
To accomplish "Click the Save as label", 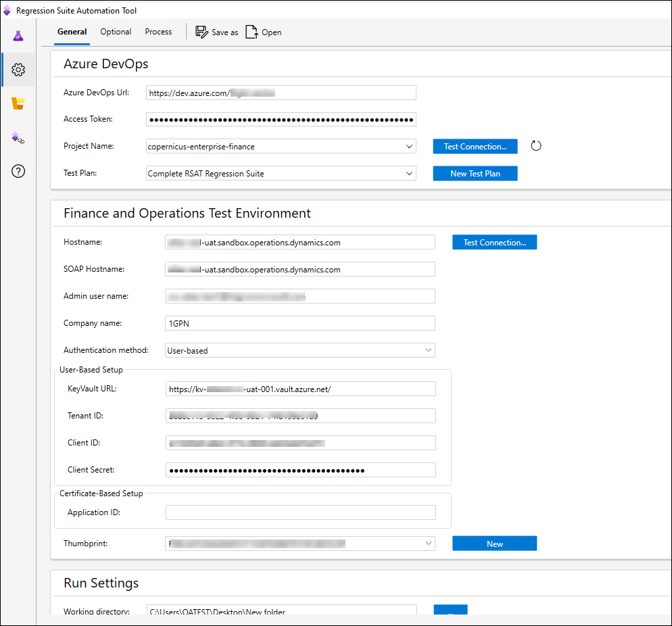I will pyautogui.click(x=224, y=32).
